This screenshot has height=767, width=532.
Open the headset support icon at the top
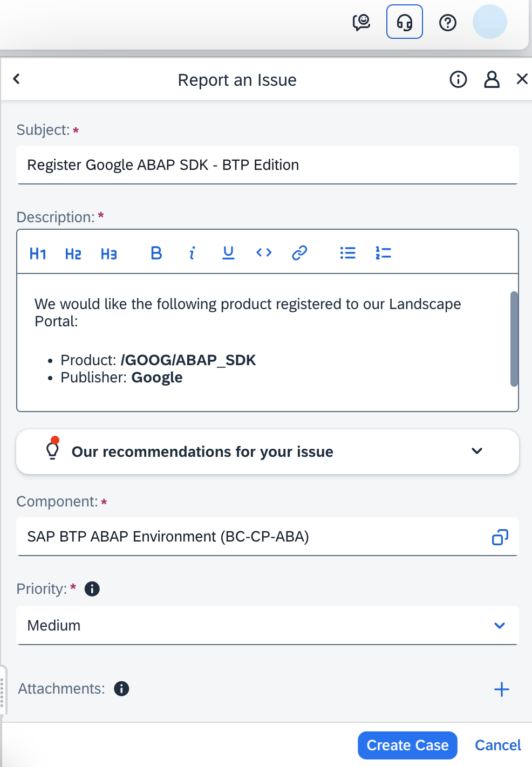pyautogui.click(x=404, y=22)
